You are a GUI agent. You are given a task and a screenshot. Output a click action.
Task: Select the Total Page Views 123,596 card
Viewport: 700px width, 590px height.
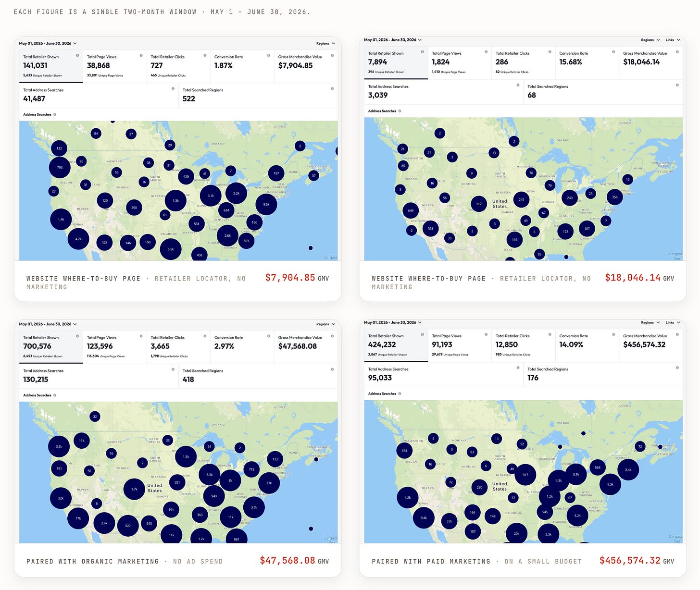click(115, 347)
